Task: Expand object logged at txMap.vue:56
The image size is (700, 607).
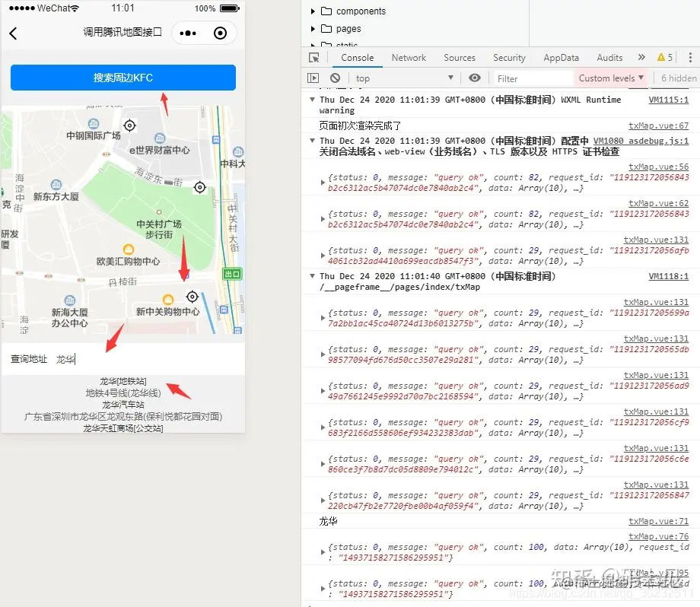Action: coord(323,183)
